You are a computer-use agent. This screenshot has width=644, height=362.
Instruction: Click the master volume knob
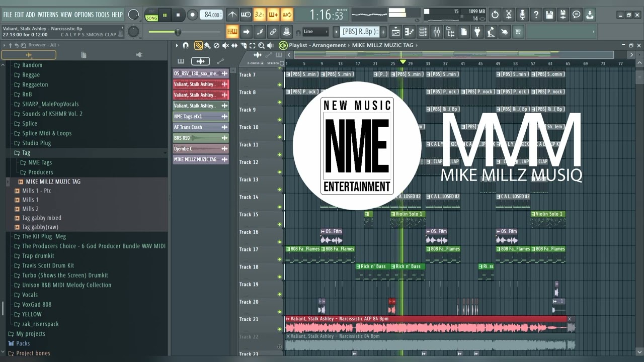tap(133, 15)
